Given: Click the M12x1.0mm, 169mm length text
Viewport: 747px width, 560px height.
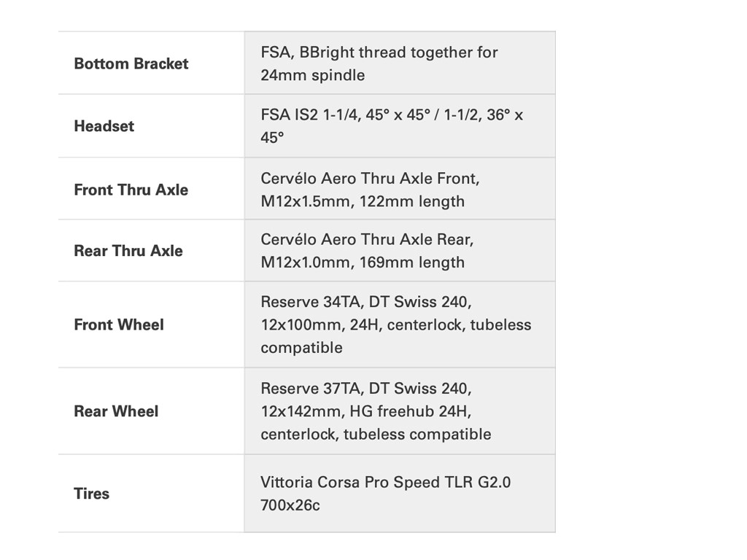Looking at the screenshot, I should [x=362, y=262].
